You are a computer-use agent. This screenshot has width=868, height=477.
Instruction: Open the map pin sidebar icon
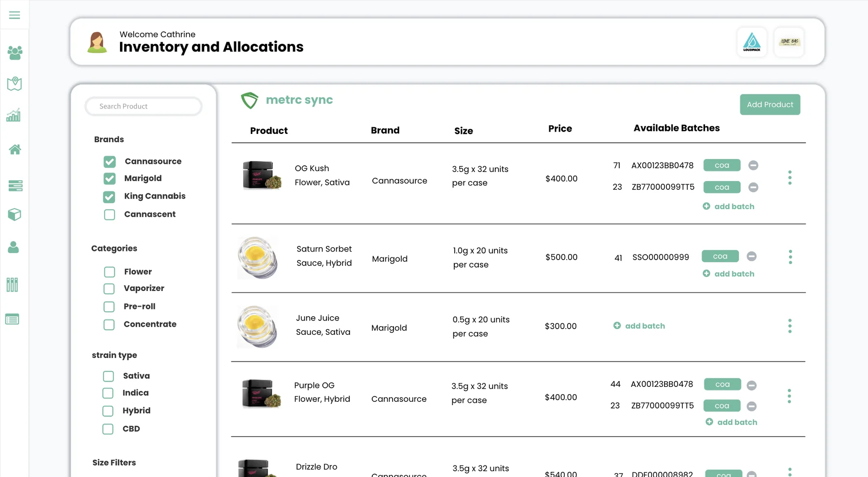coord(14,83)
